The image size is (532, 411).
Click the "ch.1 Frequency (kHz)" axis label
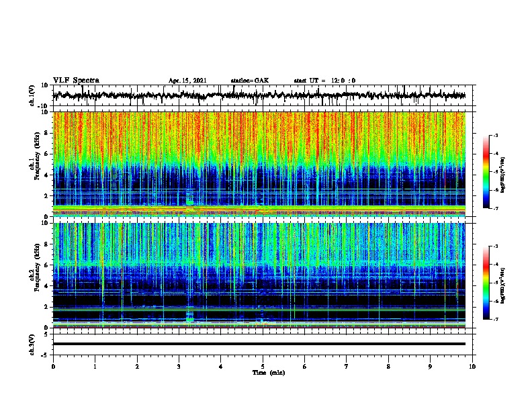pyautogui.click(x=34, y=164)
